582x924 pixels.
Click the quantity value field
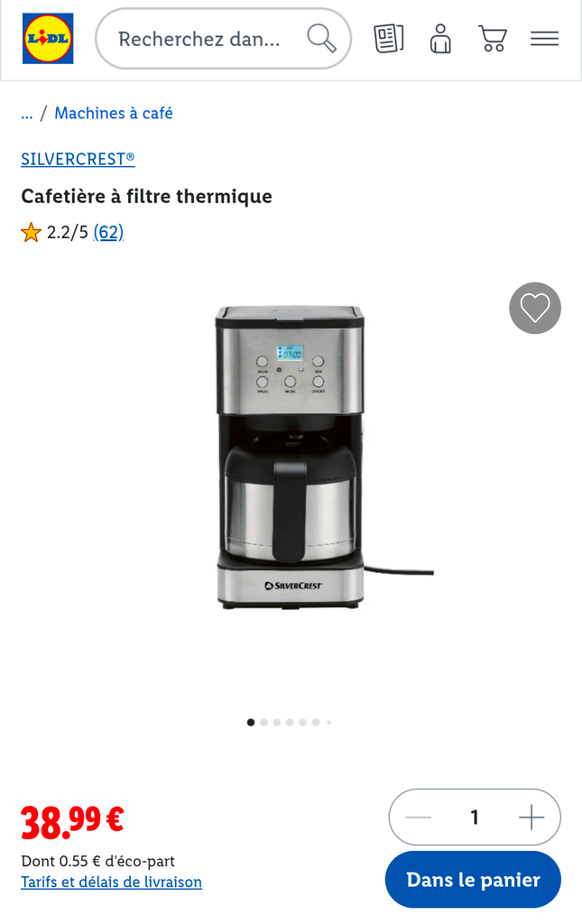tap(475, 818)
